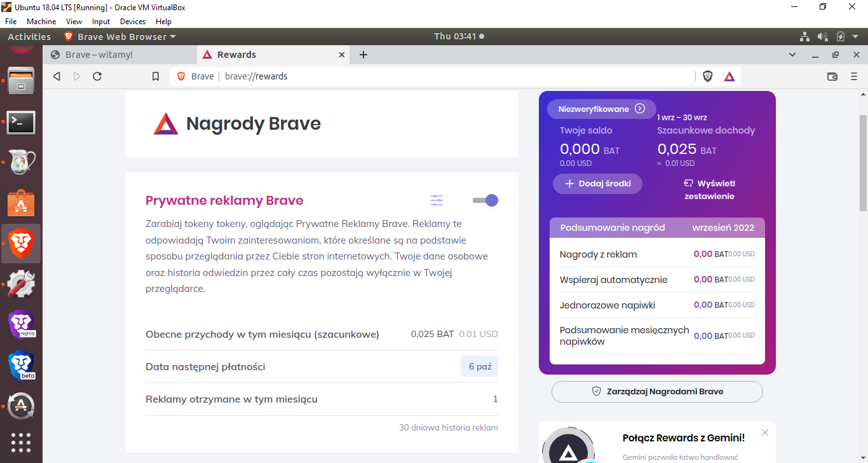Click the Dodaj środki button
The height and width of the screenshot is (463, 868).
tap(597, 184)
